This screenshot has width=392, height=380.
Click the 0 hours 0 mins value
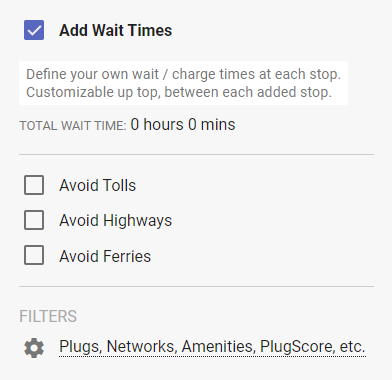[x=183, y=125]
